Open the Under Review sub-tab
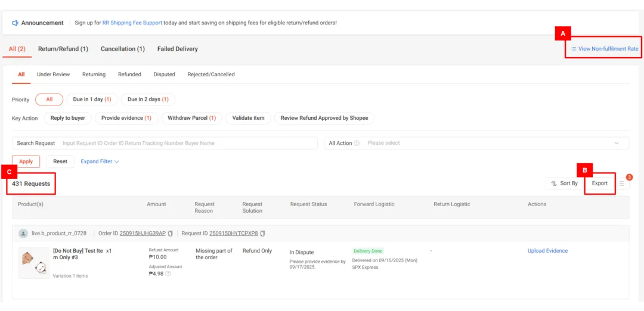Viewport: 644px width, 311px height. pos(53,74)
